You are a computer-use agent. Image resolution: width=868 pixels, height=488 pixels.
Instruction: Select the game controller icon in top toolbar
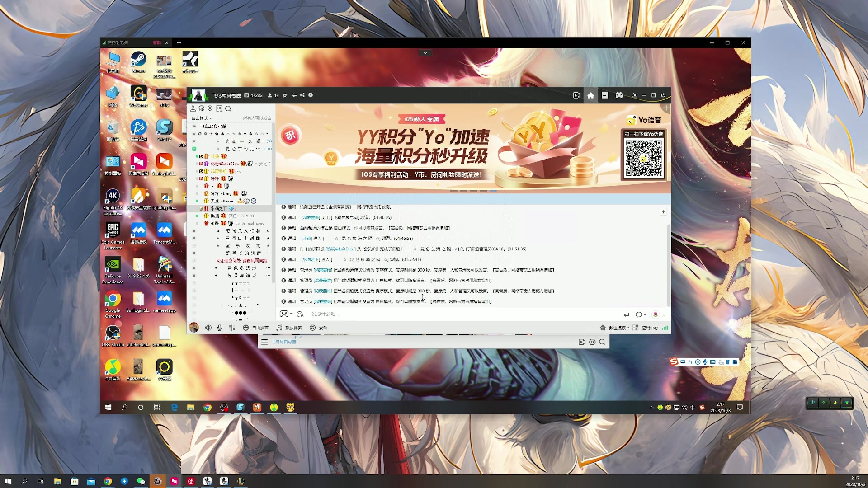pos(618,95)
